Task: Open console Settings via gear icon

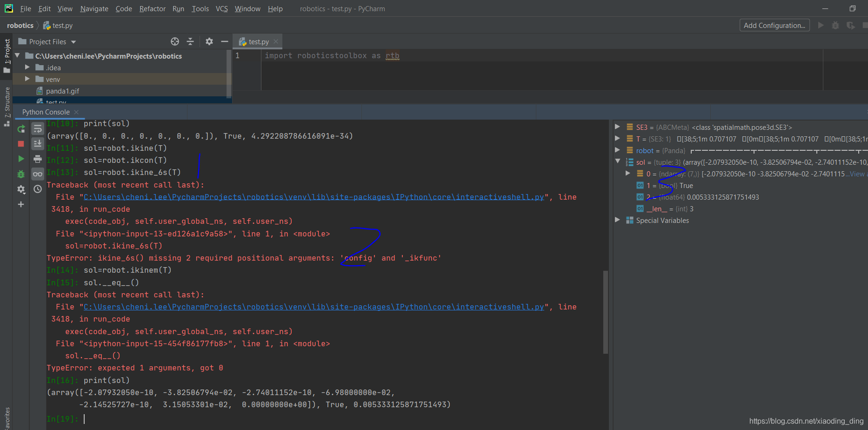Action: pos(21,189)
